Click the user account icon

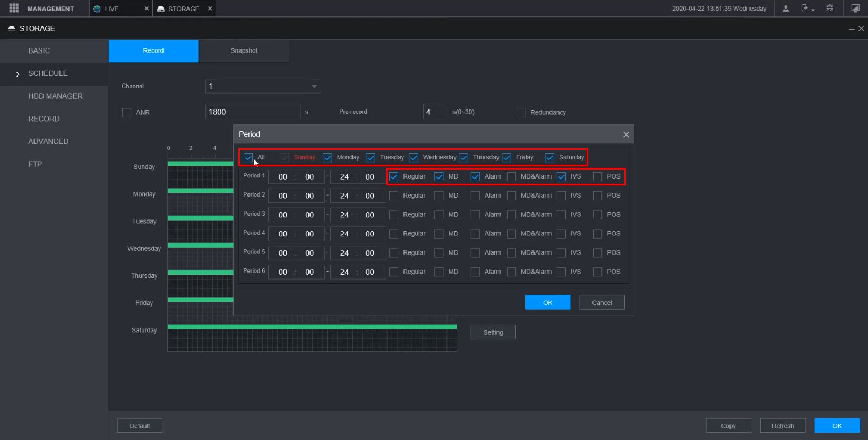pyautogui.click(x=786, y=9)
